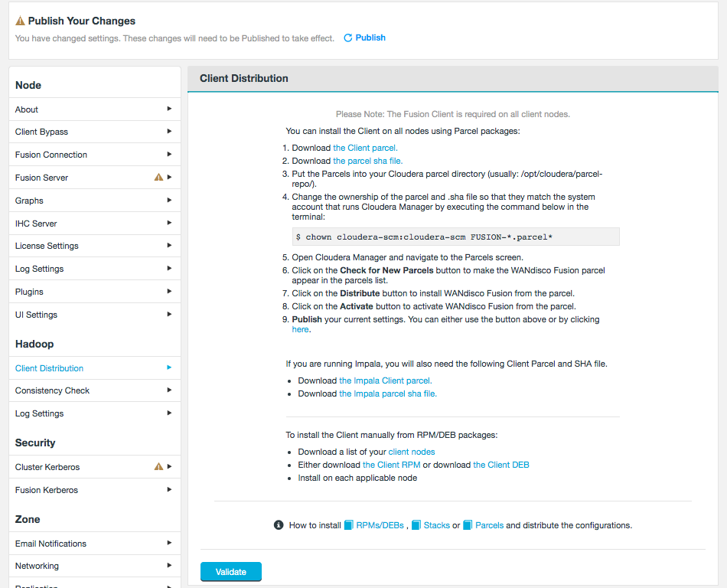Expand the Fusion Server row arrow

click(x=169, y=177)
